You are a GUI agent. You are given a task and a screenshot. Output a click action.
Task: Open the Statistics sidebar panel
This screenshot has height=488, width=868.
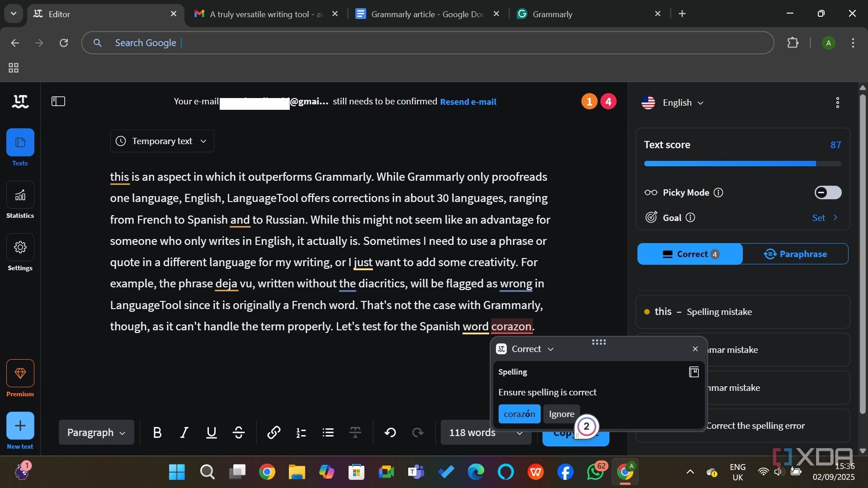pyautogui.click(x=20, y=200)
